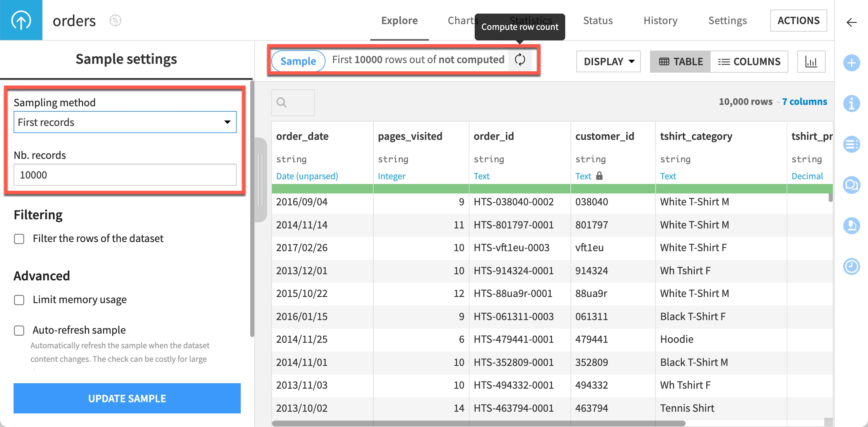Click the customer_id column header
This screenshot has width=868, height=427.
605,136
